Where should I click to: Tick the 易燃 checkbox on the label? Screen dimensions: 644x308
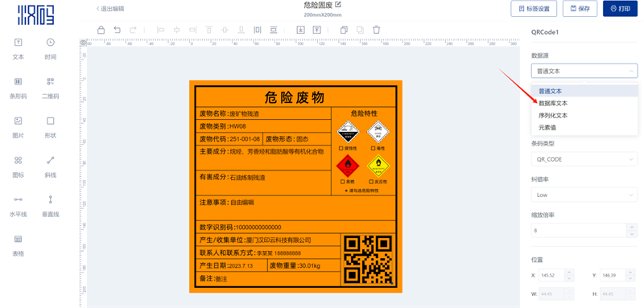tap(343, 181)
